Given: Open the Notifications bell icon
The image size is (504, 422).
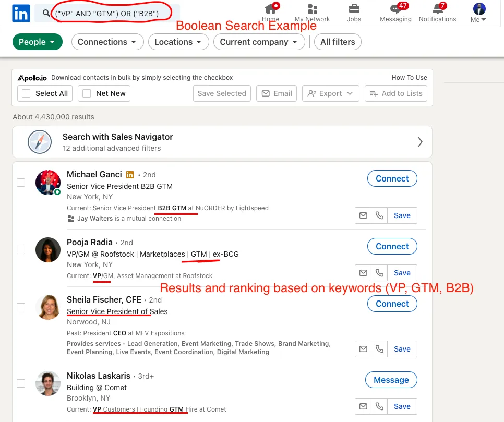Looking at the screenshot, I should point(437,9).
